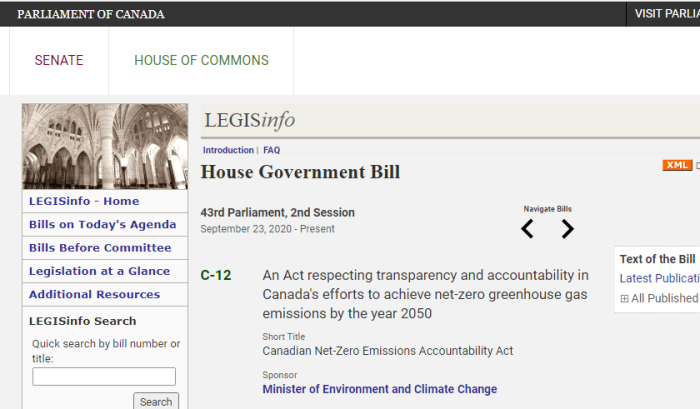Click the 'House Government Bill' heading

click(300, 172)
